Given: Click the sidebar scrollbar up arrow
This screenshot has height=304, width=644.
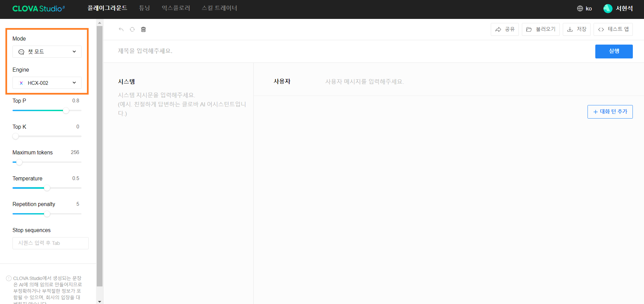Looking at the screenshot, I should click(99, 23).
